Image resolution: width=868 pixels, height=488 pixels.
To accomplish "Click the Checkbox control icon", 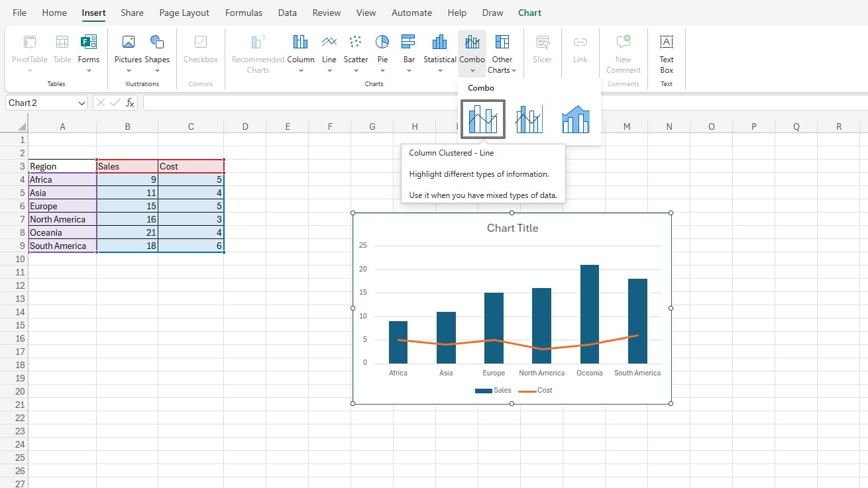I will (201, 42).
